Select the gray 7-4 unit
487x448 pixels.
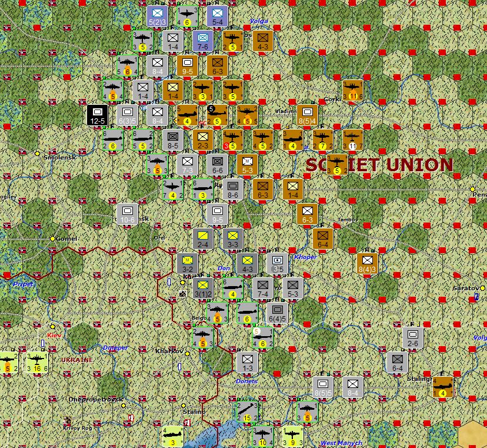coord(262,288)
